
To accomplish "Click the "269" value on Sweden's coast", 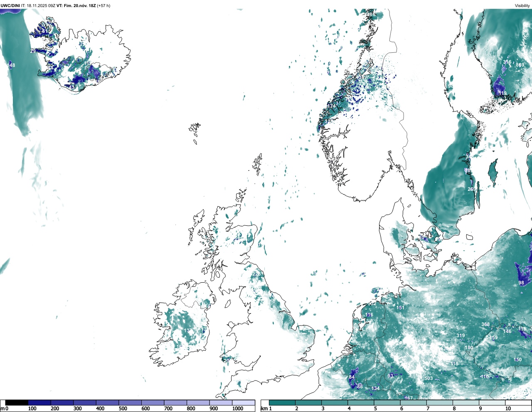I will 472,190.
